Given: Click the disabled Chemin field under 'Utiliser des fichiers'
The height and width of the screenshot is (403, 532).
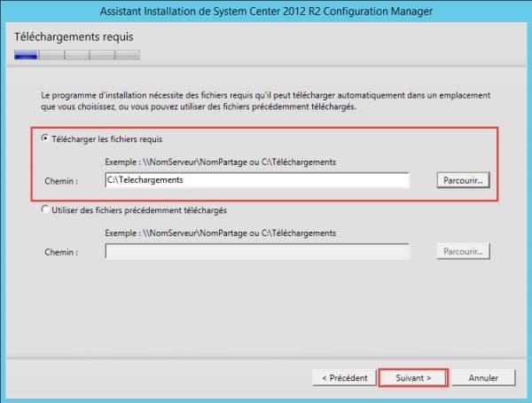Looking at the screenshot, I should pyautogui.click(x=257, y=251).
